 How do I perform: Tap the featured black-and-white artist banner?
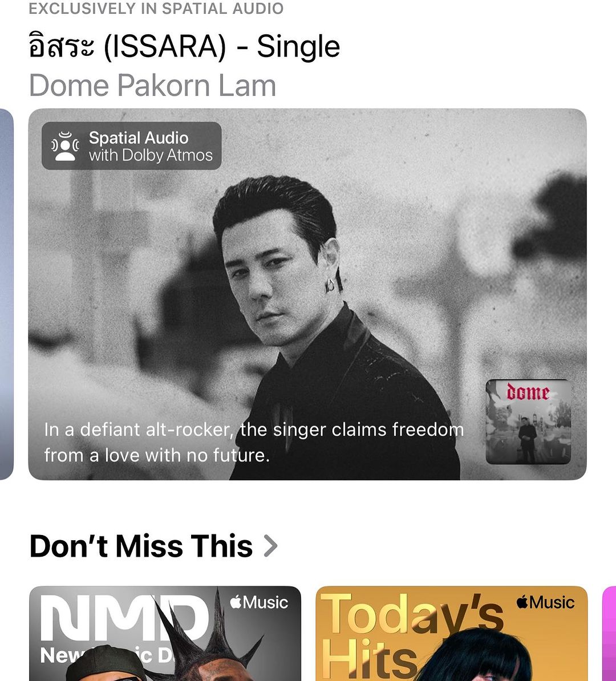(307, 294)
